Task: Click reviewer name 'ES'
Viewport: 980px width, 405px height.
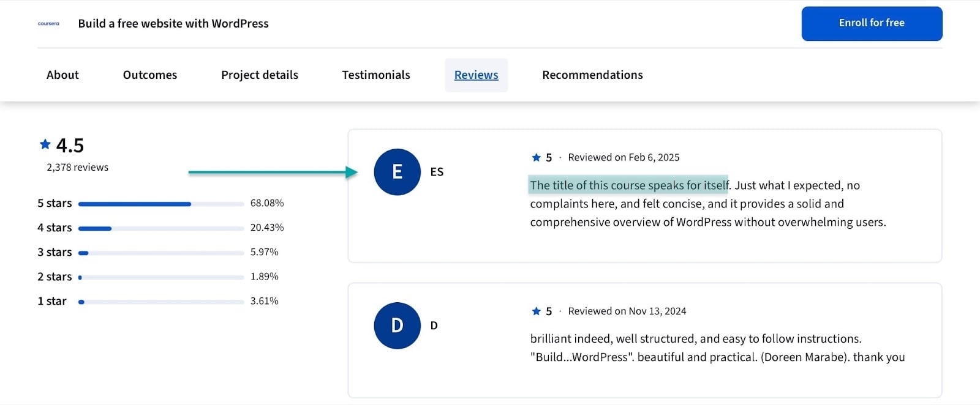Action: tap(437, 172)
